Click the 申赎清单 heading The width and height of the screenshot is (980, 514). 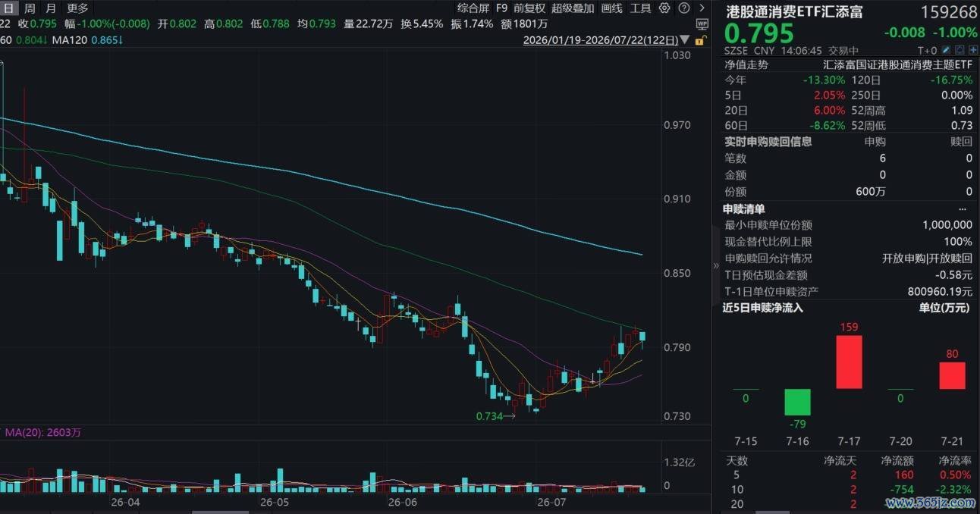coord(744,209)
